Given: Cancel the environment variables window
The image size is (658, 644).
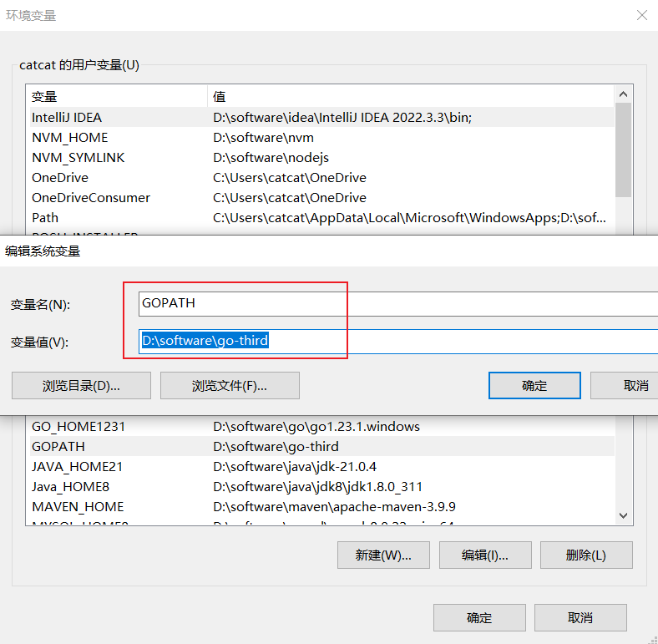Looking at the screenshot, I should click(580, 618).
